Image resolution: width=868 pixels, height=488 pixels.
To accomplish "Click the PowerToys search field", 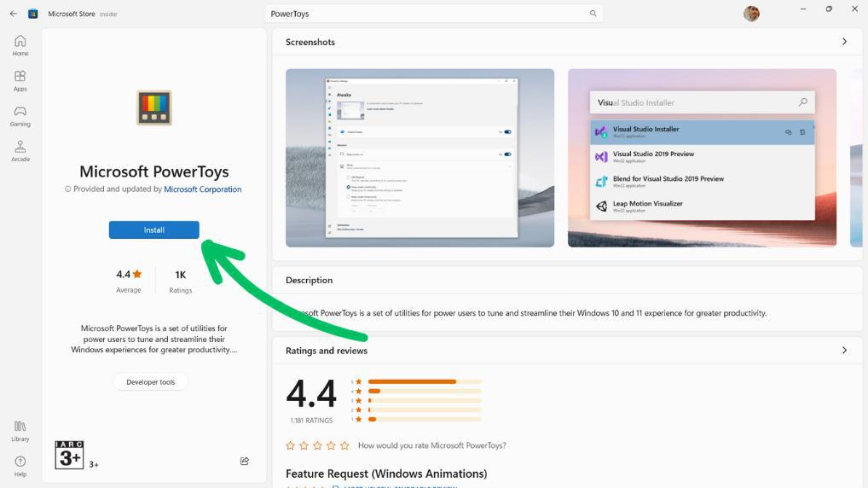I will [x=433, y=14].
